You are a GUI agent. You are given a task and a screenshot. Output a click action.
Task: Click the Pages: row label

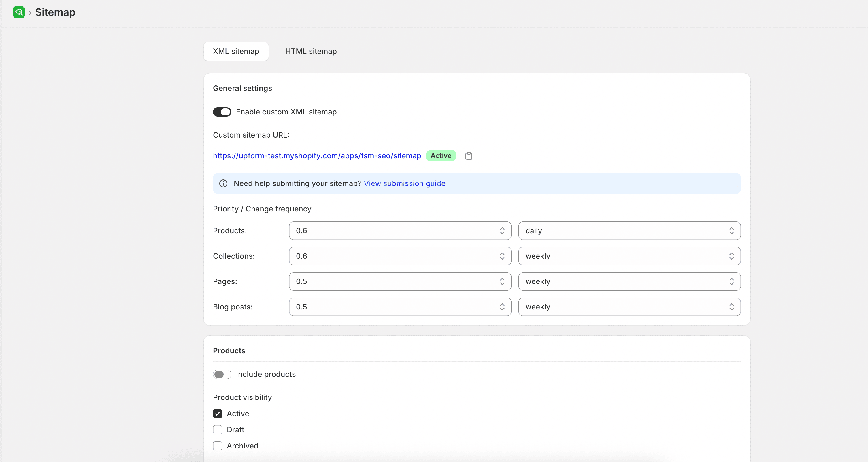click(x=225, y=281)
